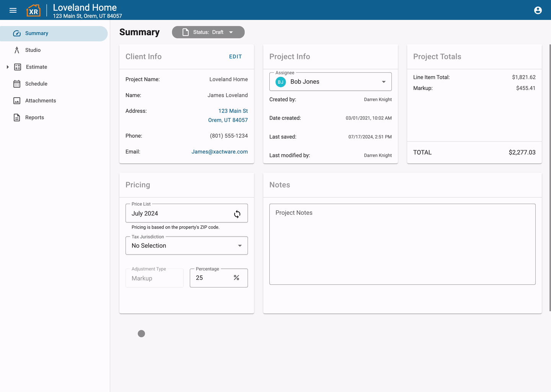Open the Tax Jurisdiction dropdown

(187, 245)
